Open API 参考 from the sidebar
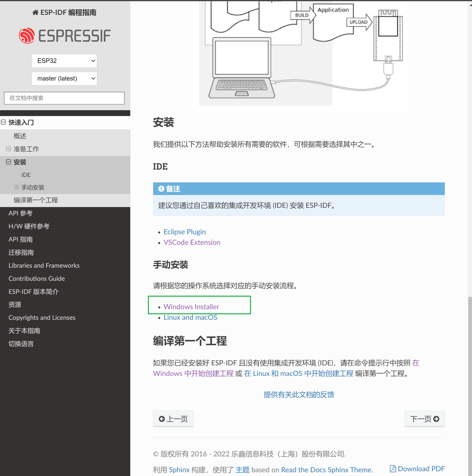 [x=21, y=213]
